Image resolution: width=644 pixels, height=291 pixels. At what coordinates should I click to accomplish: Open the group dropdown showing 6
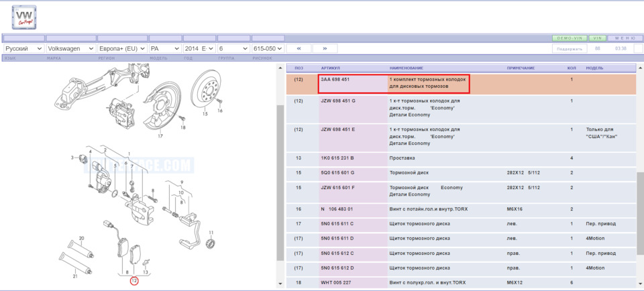point(233,48)
